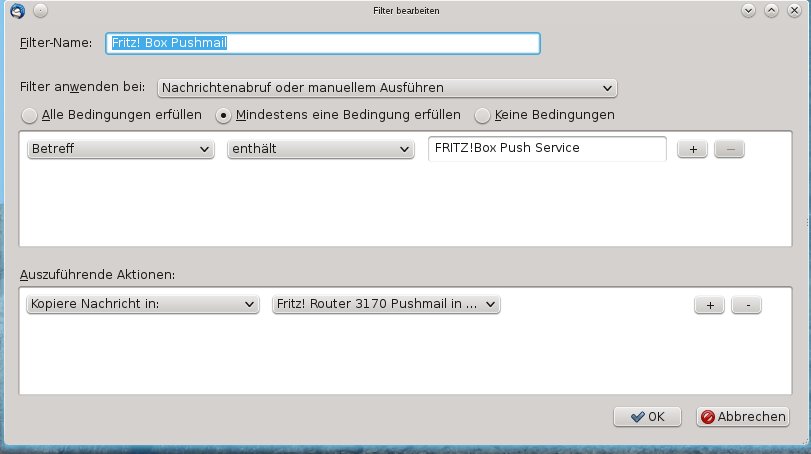Open the 'Filter anwenden bei' dropdown

pos(387,88)
